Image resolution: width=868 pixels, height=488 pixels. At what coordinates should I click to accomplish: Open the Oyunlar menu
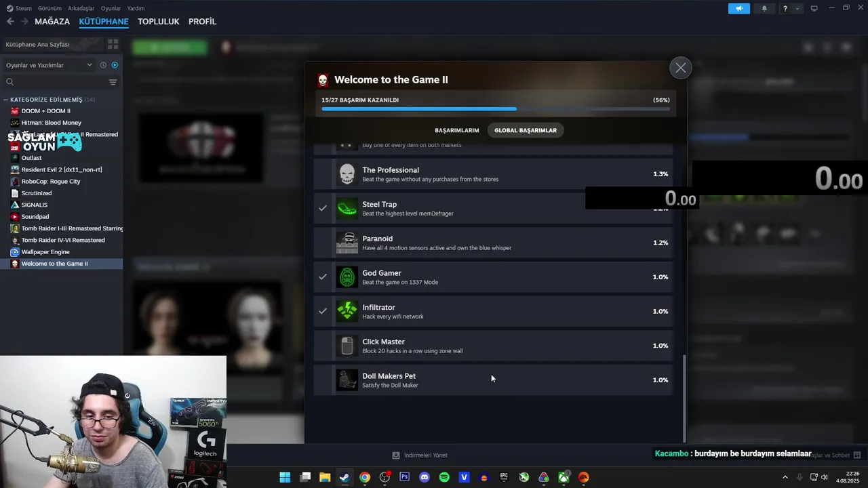click(111, 8)
